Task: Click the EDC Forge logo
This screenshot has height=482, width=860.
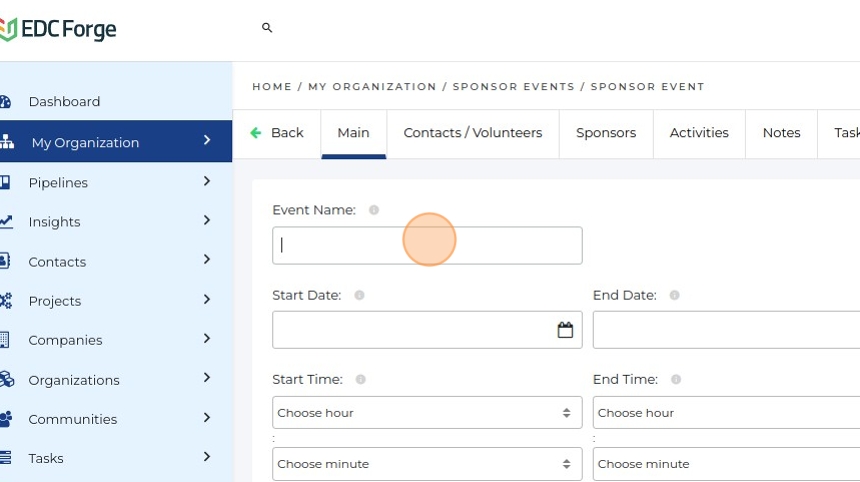Action: [58, 29]
